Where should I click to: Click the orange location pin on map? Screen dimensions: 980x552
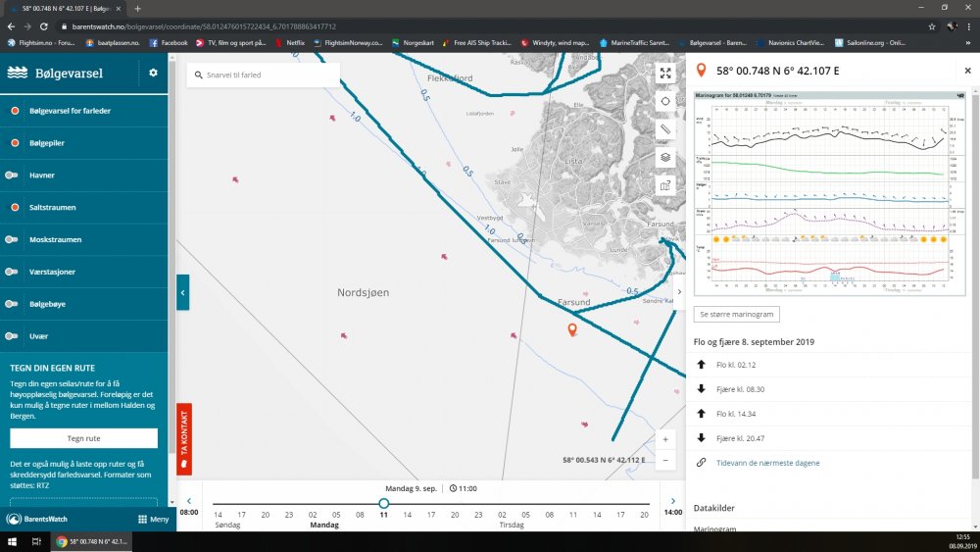click(572, 328)
